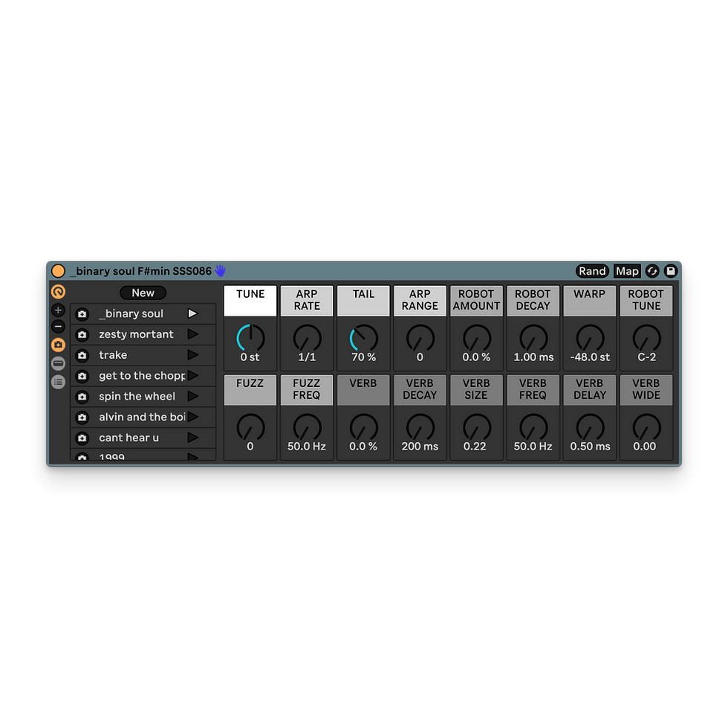Click the VERB SIZE macro knob

point(477,427)
